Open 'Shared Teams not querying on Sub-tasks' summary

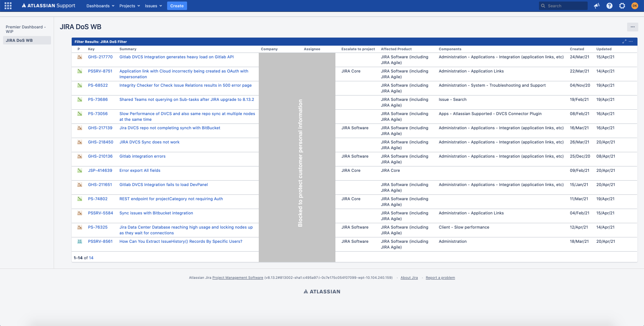(187, 99)
